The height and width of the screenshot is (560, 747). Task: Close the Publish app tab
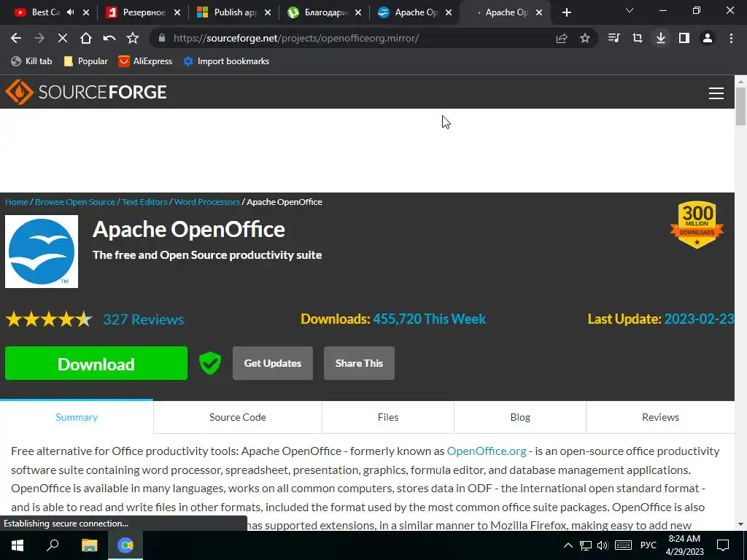(x=268, y=12)
